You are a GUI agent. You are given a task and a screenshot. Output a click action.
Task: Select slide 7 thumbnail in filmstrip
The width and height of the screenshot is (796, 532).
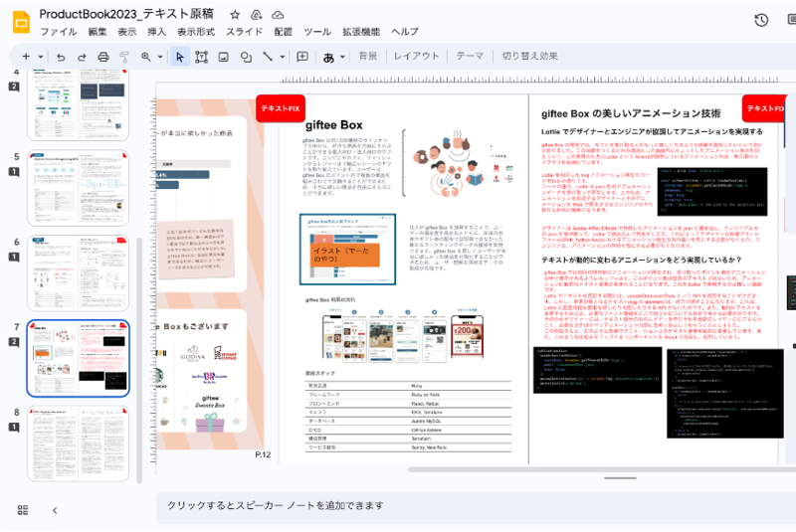[79, 358]
